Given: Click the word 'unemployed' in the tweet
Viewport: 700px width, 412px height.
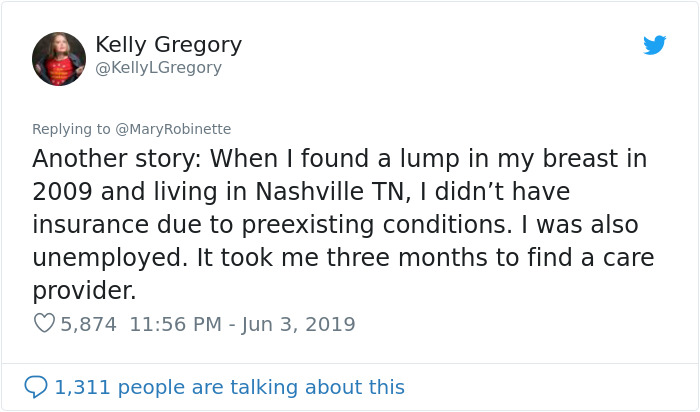Looking at the screenshot, I should [x=109, y=257].
